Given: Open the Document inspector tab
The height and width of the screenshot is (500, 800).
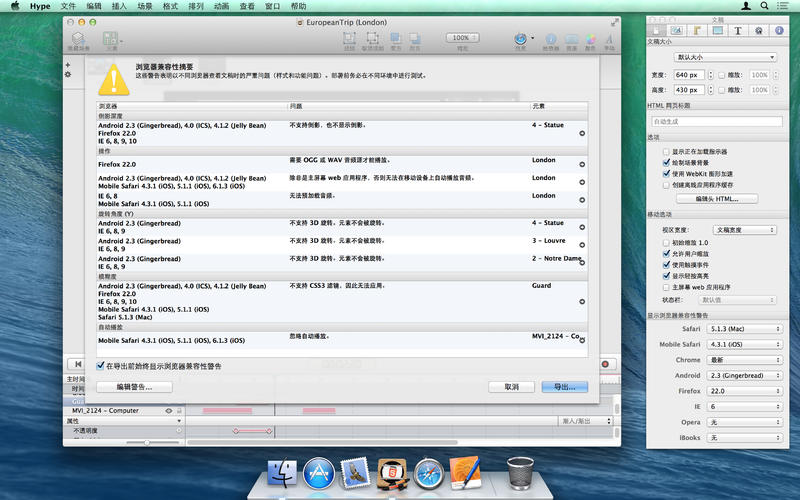Looking at the screenshot, I should (656, 31).
